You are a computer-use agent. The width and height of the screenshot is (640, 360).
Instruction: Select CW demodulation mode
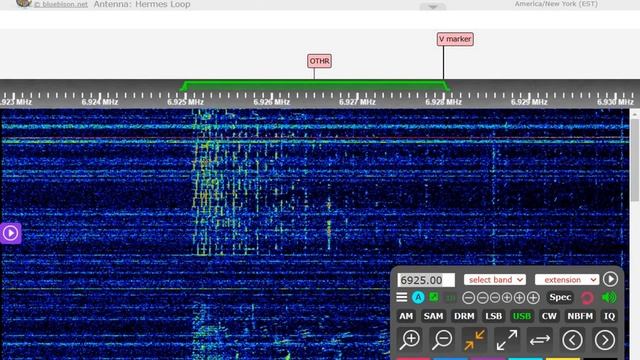(x=549, y=316)
